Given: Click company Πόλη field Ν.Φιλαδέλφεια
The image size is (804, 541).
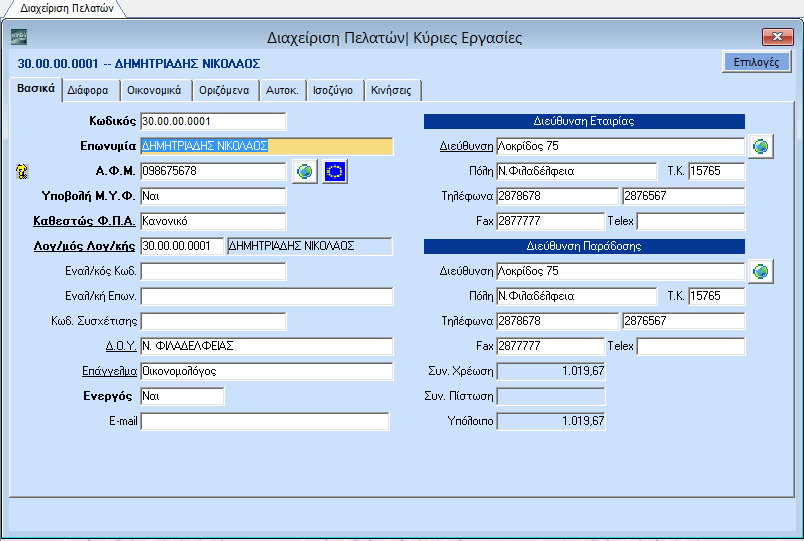Looking at the screenshot, I should point(577,171).
